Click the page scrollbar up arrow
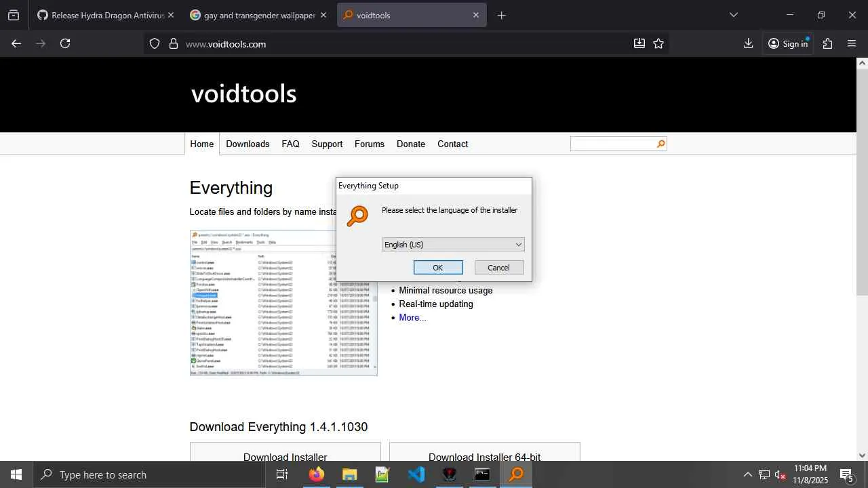Screen dimensions: 868x488 (x=862, y=63)
